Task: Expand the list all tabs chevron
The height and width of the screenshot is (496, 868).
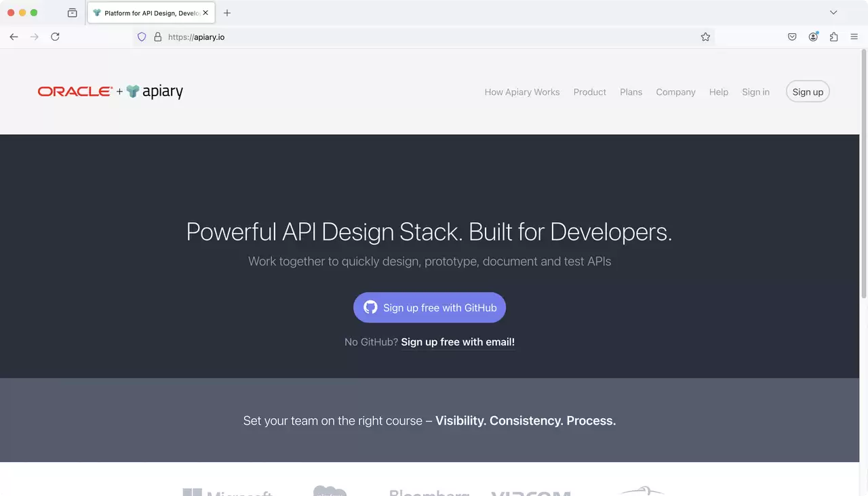Action: (834, 13)
